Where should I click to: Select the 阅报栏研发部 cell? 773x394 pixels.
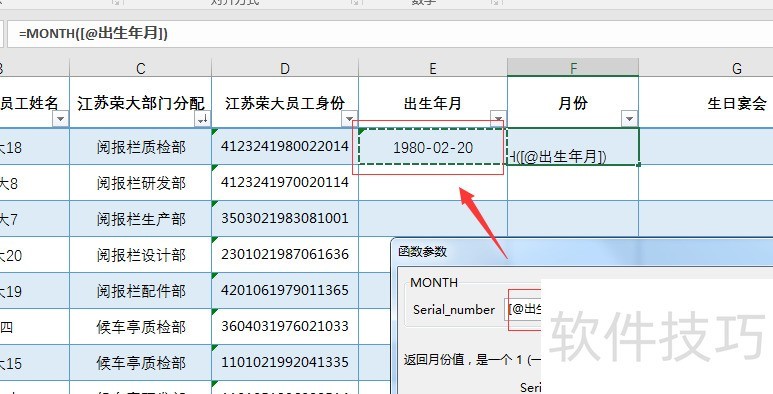[141, 183]
